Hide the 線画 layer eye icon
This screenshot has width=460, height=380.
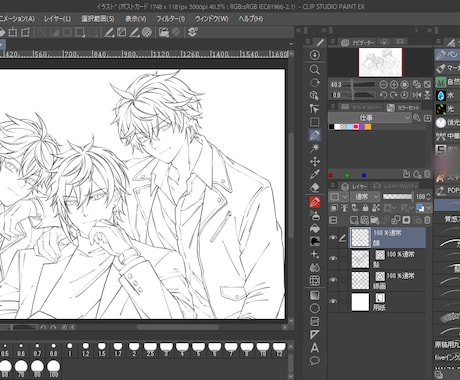pyautogui.click(x=333, y=280)
